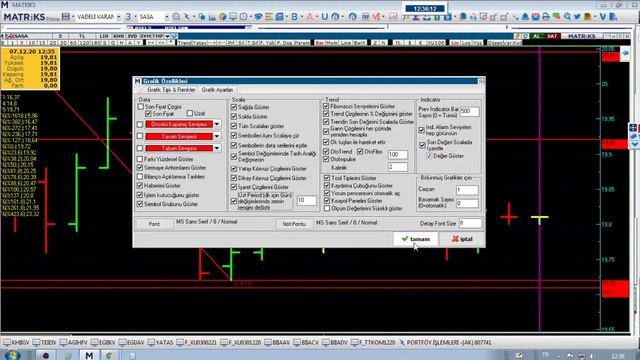Click the red M icon in toolbar
640x360 pixels.
pyautogui.click(x=376, y=17)
